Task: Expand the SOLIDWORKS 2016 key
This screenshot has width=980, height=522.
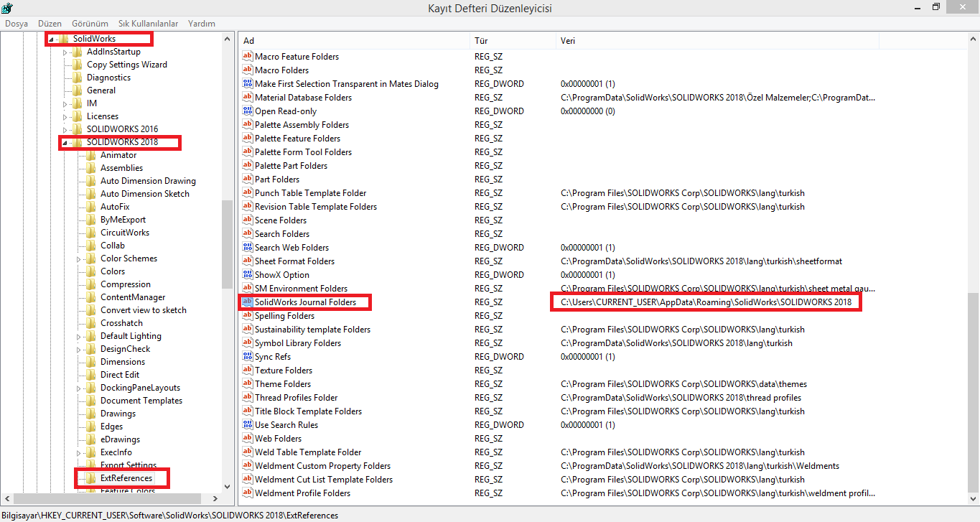Action: [65, 129]
